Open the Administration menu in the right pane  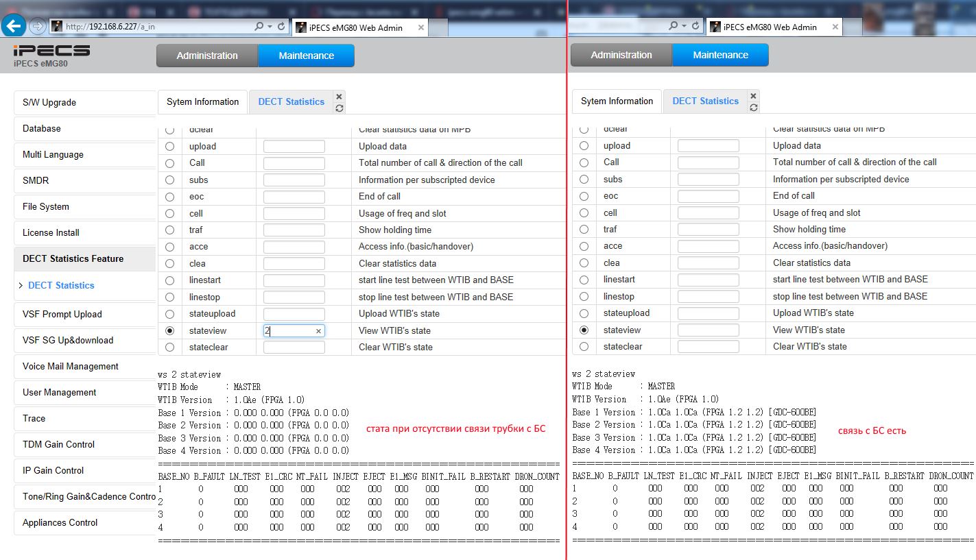(621, 55)
